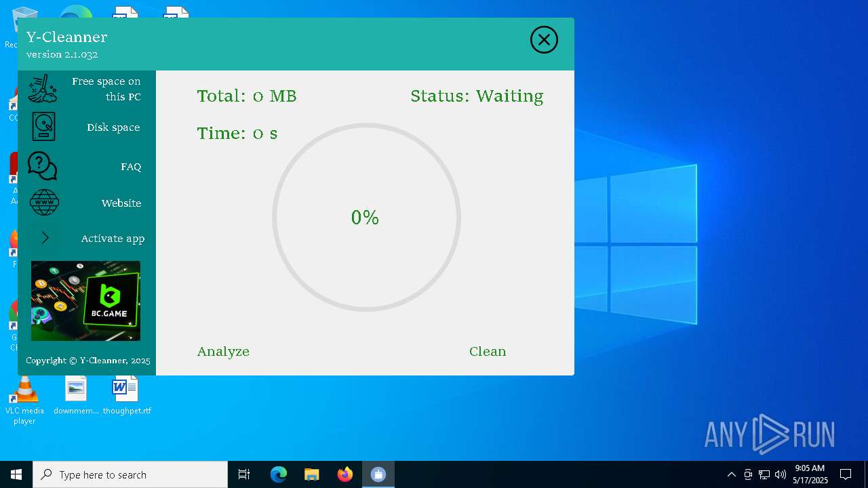Click the circular 0% progress indicator
Image resolution: width=868 pixels, height=488 pixels.
(x=366, y=218)
